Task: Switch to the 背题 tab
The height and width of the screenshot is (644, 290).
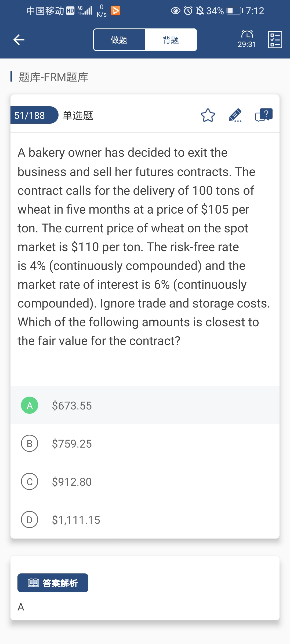Action: click(171, 40)
